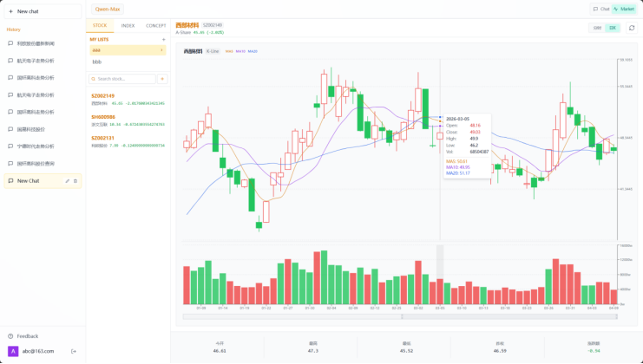Add a new list in My Lists
The height and width of the screenshot is (364, 643).
pyautogui.click(x=164, y=40)
